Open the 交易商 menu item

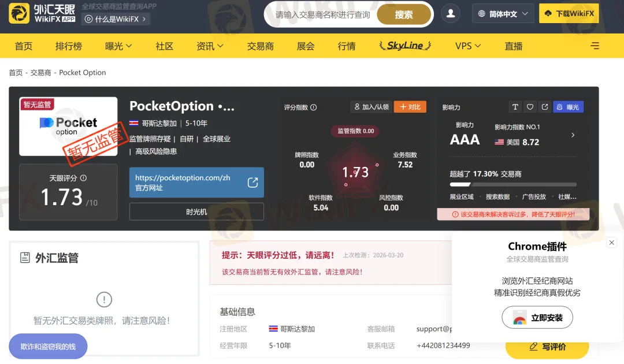pos(260,46)
